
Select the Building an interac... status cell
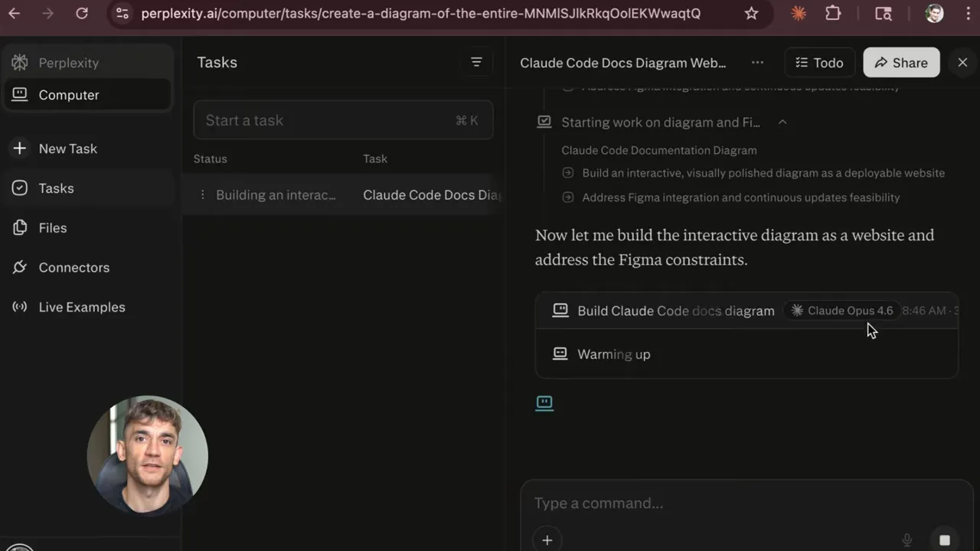(x=276, y=195)
